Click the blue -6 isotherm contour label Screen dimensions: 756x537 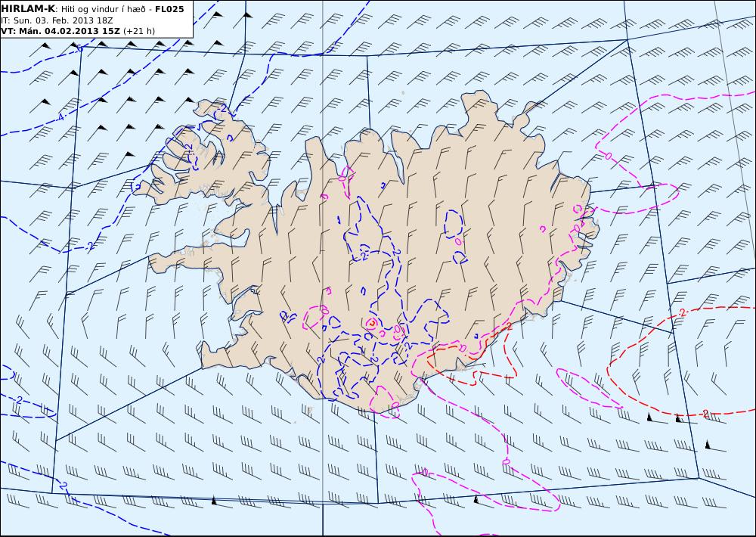click(x=80, y=48)
